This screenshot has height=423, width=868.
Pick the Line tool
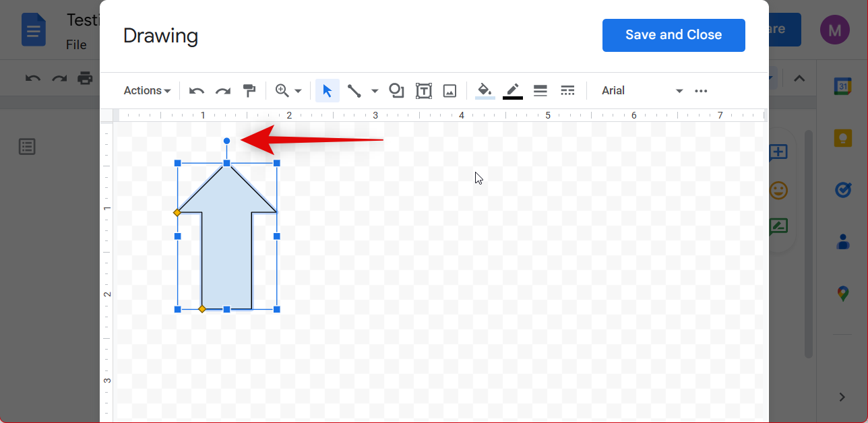coord(354,91)
